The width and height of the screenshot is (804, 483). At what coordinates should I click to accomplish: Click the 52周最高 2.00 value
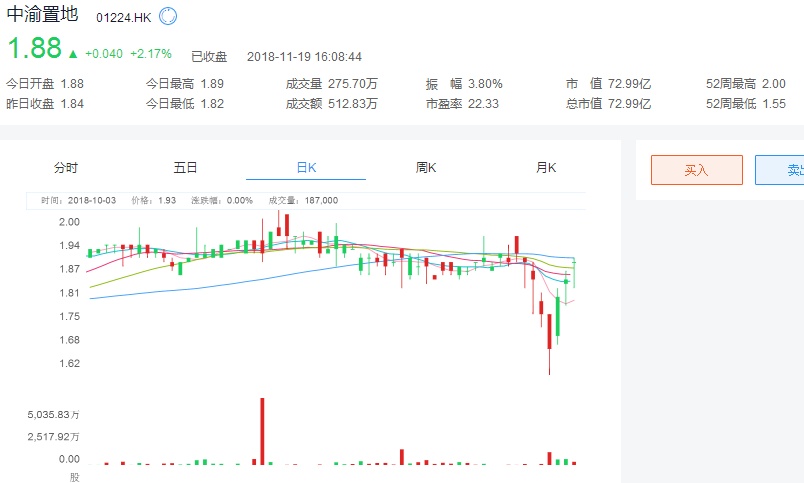click(x=773, y=83)
